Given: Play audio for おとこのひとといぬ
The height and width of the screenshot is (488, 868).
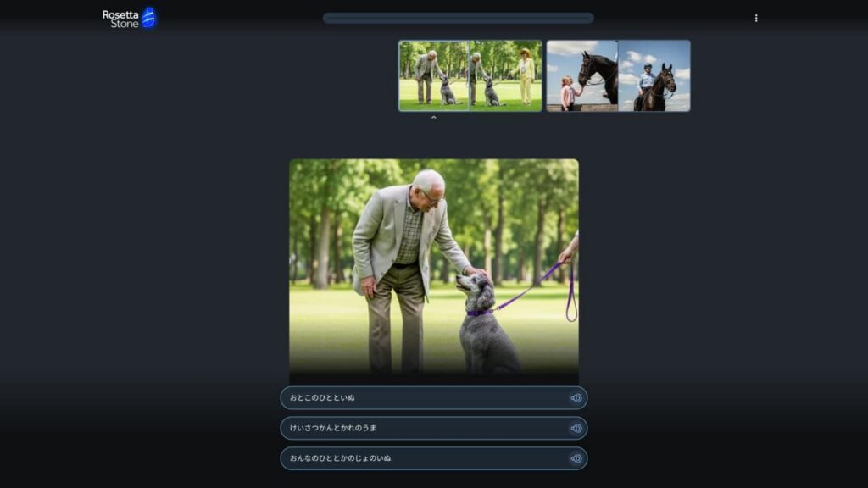Looking at the screenshot, I should point(576,398).
